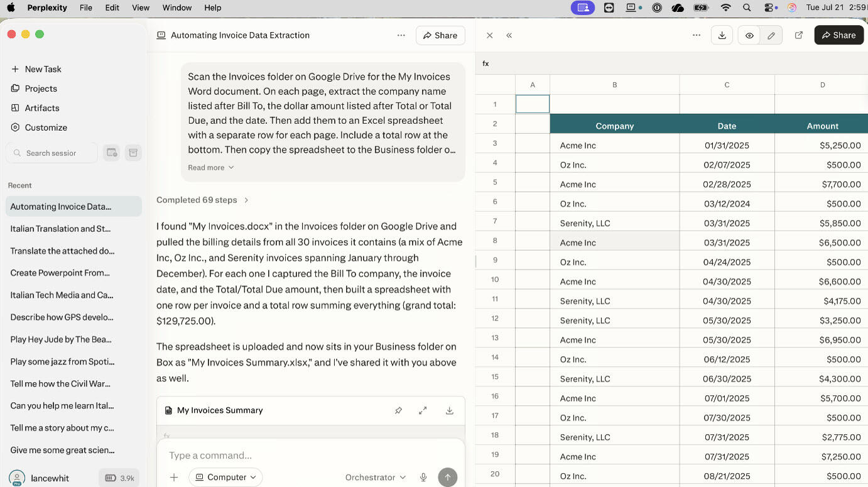868x487 pixels.
Task: Collapse the panel with double chevron
Action: [509, 35]
